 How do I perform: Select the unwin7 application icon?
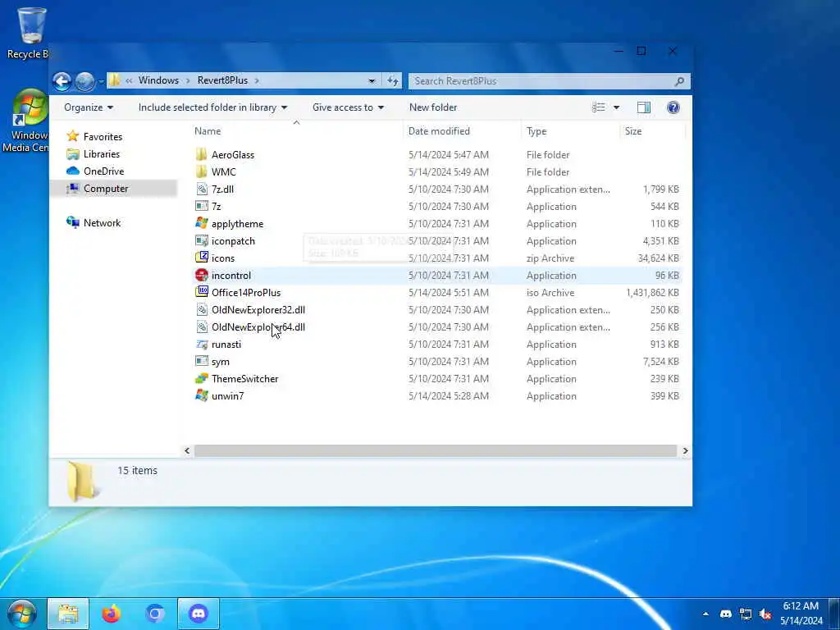coord(202,396)
